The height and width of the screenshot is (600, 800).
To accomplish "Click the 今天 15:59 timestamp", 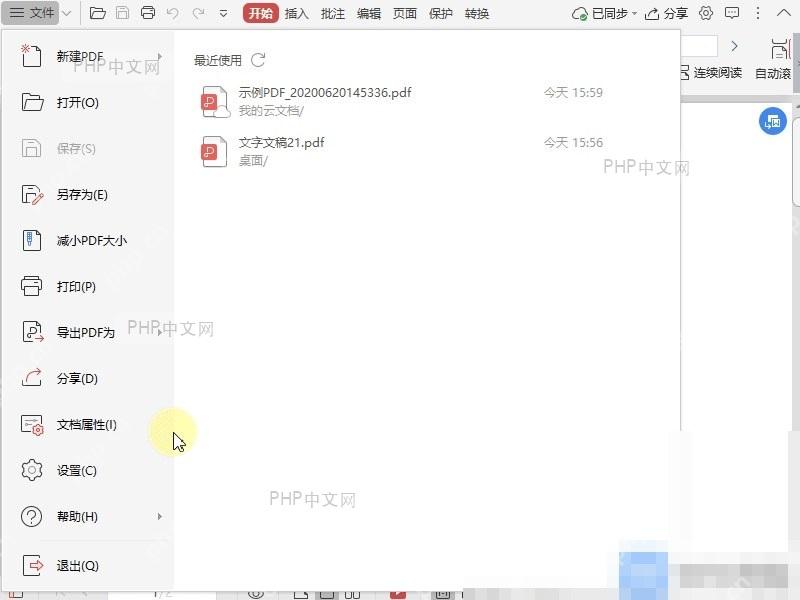I will pyautogui.click(x=573, y=92).
